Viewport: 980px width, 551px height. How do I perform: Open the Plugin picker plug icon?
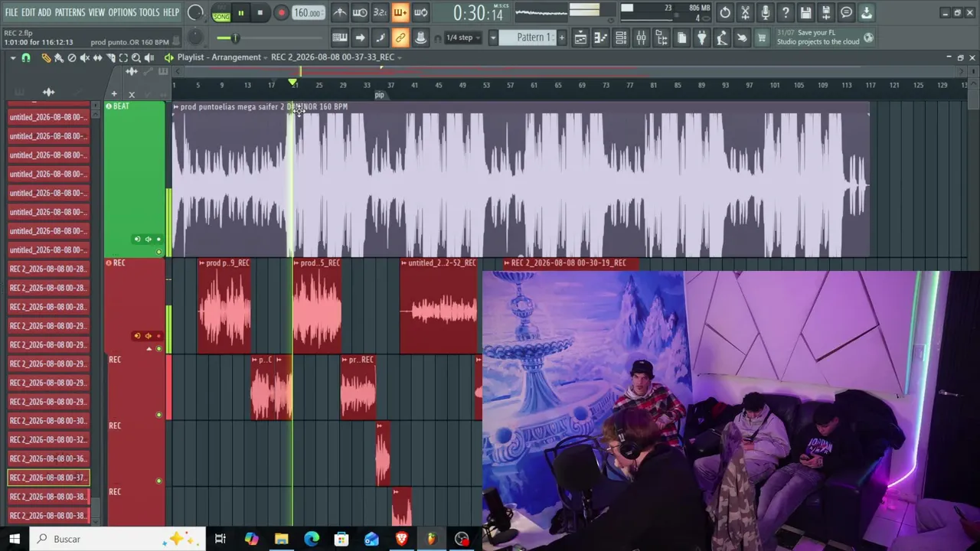[701, 37]
